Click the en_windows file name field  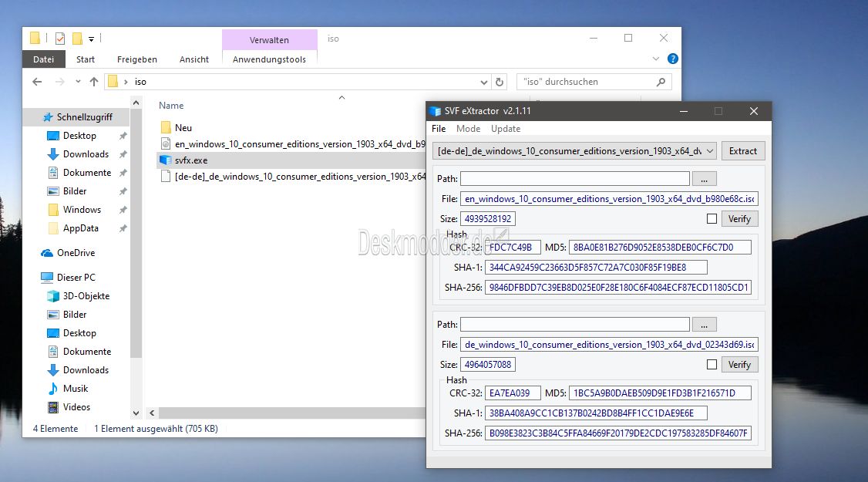pos(609,199)
